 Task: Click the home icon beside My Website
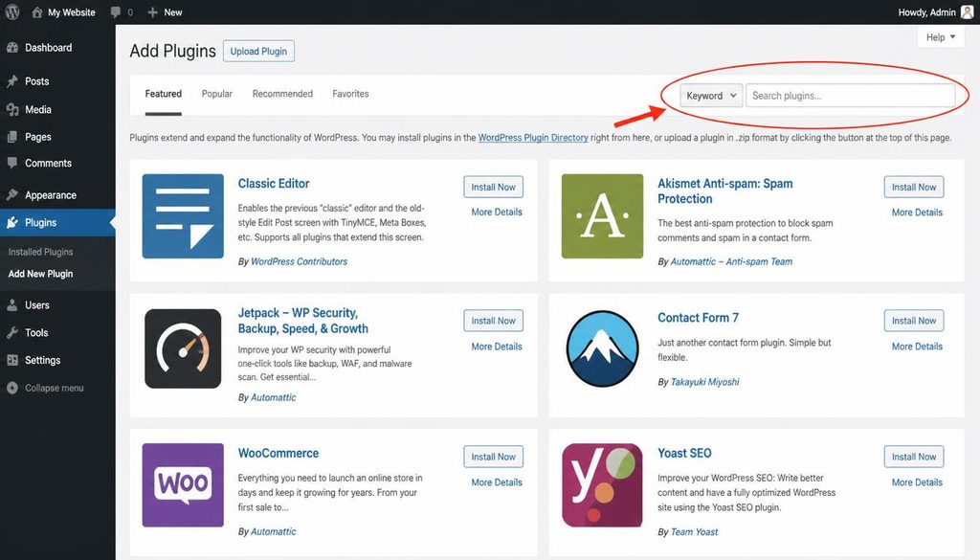[37, 11]
